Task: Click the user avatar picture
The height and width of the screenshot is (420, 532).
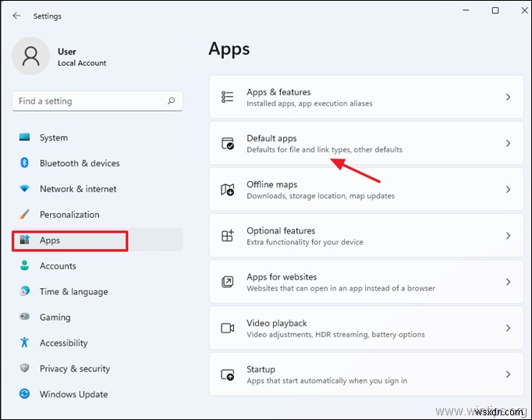Action: coord(31,56)
